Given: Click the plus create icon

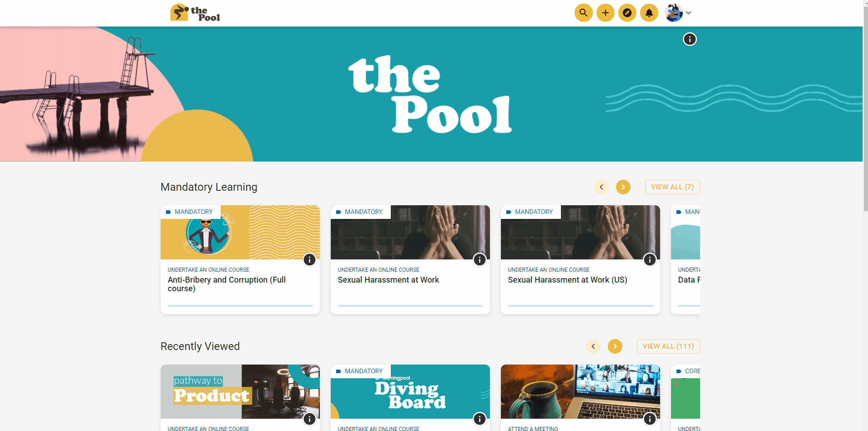Looking at the screenshot, I should click(605, 13).
